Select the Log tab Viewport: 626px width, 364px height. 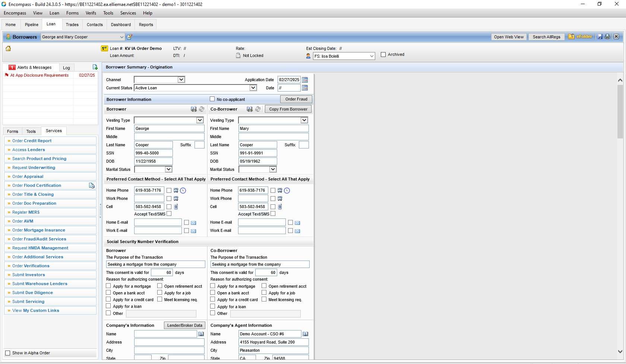(66, 68)
